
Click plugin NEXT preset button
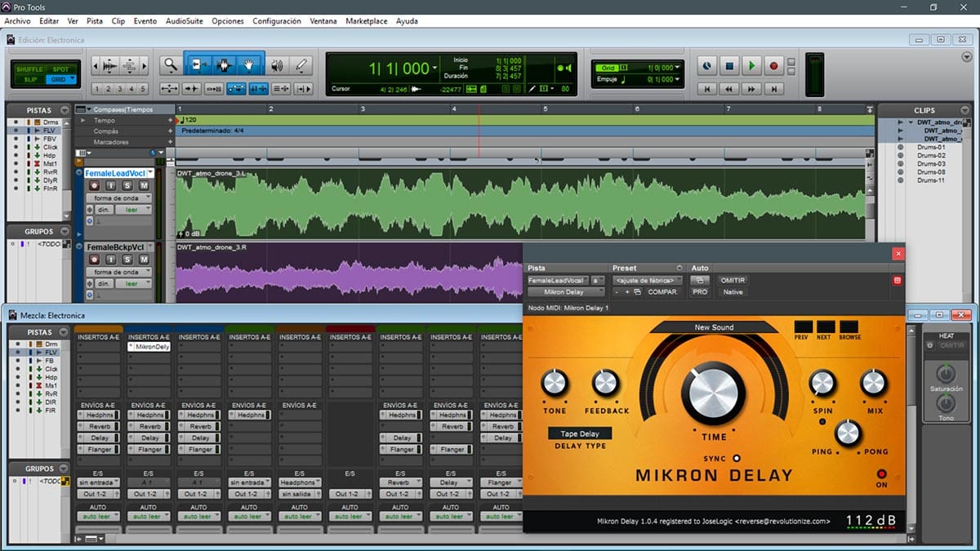[825, 327]
